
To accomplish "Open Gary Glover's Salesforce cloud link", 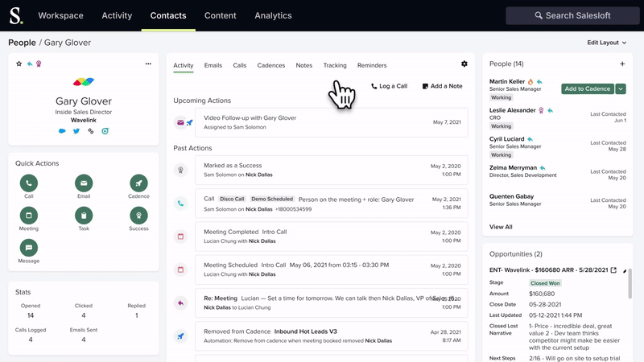I will 62,131.
